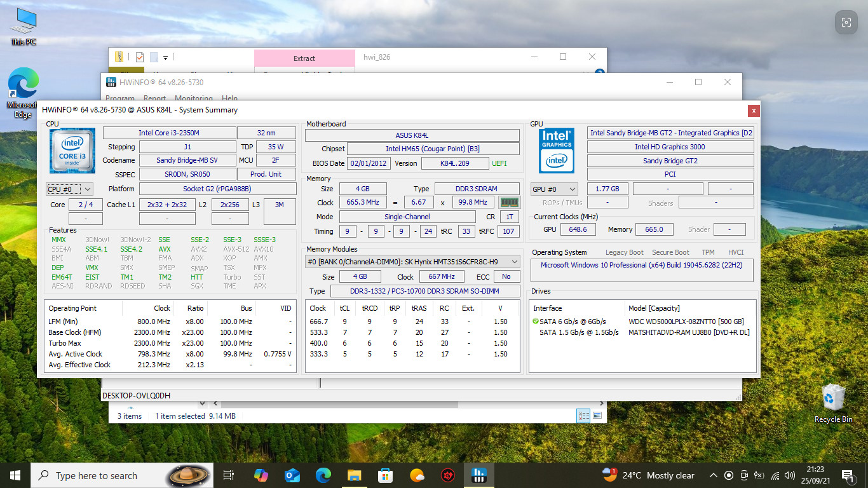Click the screenshot capture overlay icon on the desktop
Image resolution: width=868 pixels, height=488 pixels.
click(846, 22)
